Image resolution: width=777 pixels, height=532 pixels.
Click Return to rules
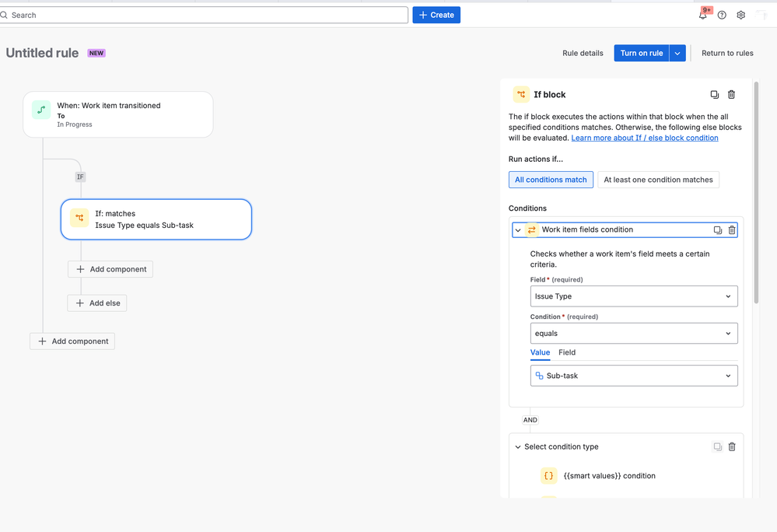(727, 53)
